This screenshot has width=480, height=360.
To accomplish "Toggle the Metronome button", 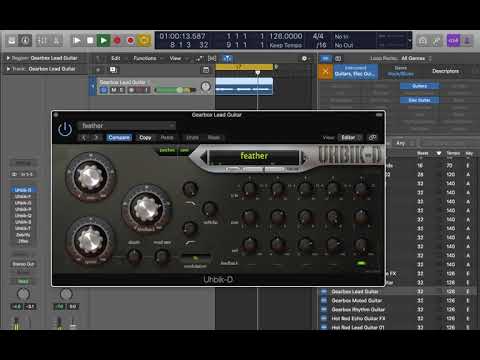I will point(467,41).
